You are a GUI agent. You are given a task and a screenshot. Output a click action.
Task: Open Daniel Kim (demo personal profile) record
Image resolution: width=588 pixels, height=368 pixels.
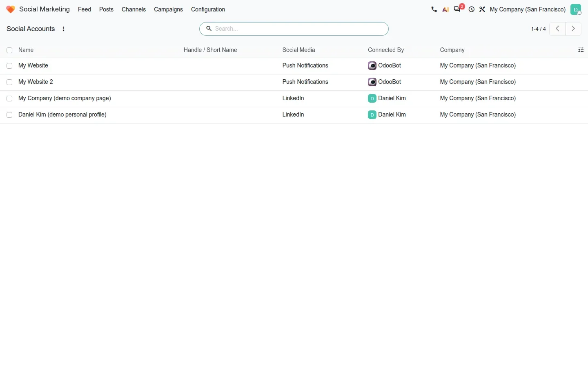[62, 114]
